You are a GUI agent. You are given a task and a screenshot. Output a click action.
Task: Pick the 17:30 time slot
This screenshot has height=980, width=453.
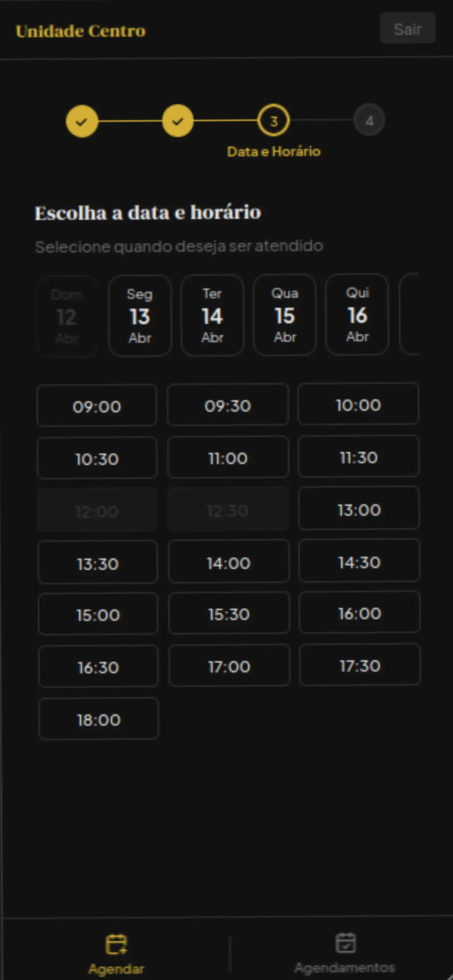coord(360,665)
